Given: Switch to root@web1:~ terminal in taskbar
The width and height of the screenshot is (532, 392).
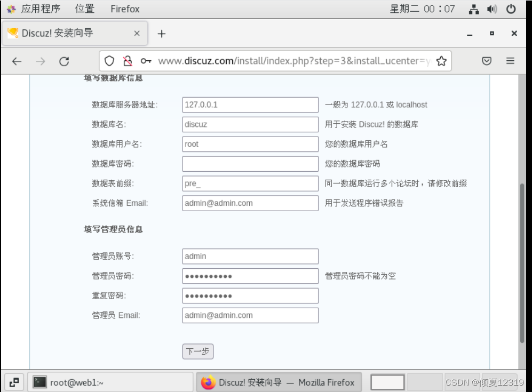Looking at the screenshot, I should [x=110, y=382].
